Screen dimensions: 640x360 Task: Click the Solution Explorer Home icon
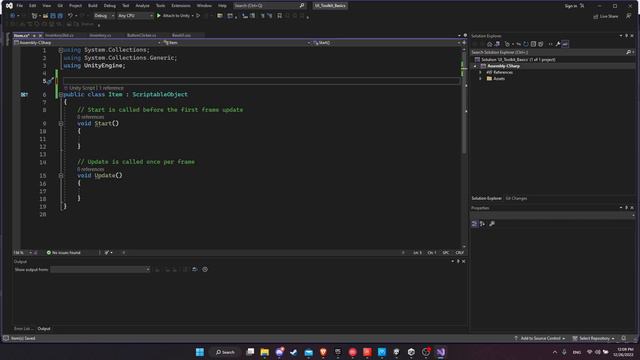click(490, 44)
